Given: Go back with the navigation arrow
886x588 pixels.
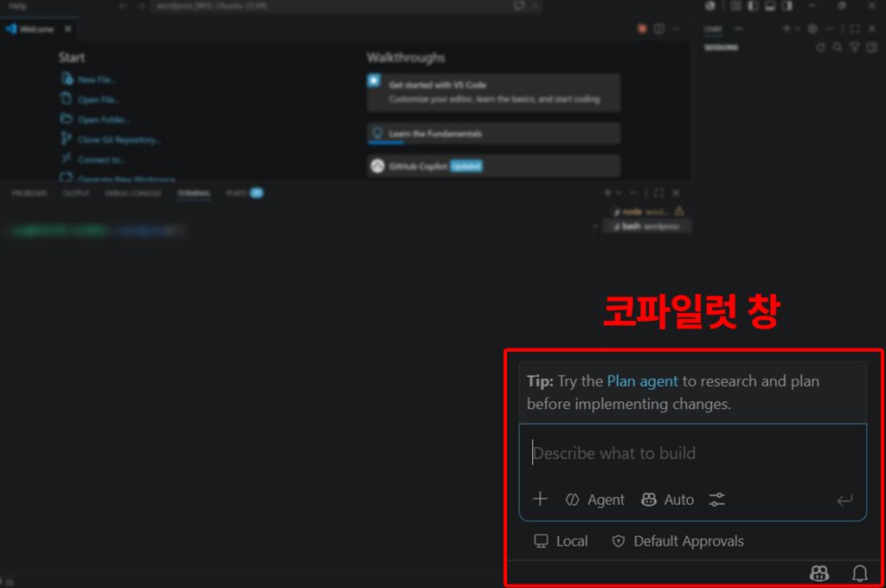Looking at the screenshot, I should pos(123,6).
